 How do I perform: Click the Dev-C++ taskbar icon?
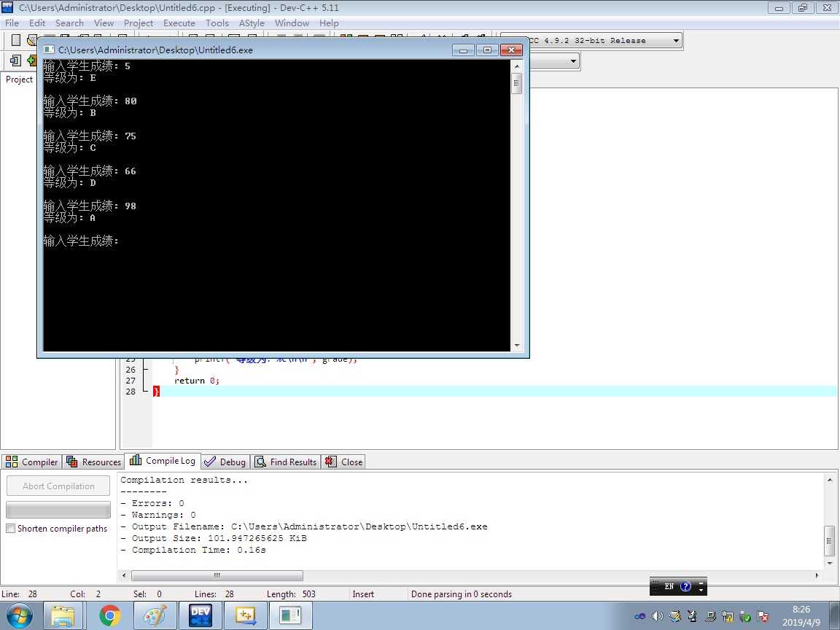pyautogui.click(x=201, y=616)
